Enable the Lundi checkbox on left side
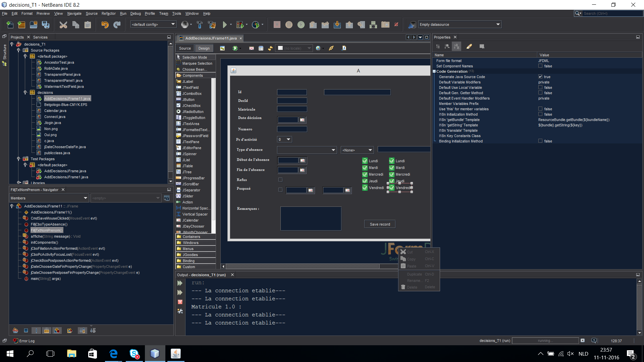The height and width of the screenshot is (362, 644). coord(365,161)
